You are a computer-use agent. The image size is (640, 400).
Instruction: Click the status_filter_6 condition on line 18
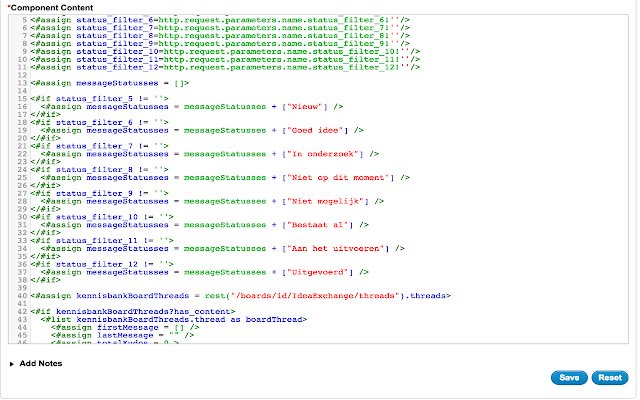pyautogui.click(x=99, y=123)
